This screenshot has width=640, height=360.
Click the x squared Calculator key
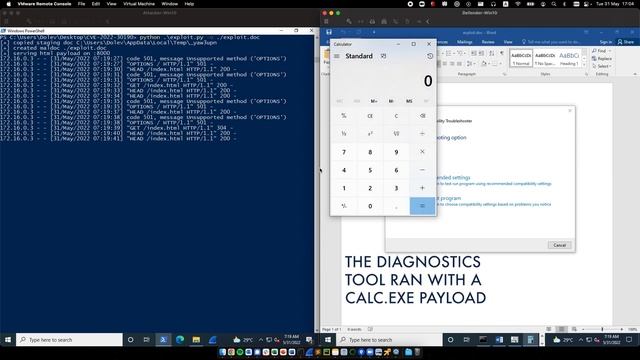370,133
